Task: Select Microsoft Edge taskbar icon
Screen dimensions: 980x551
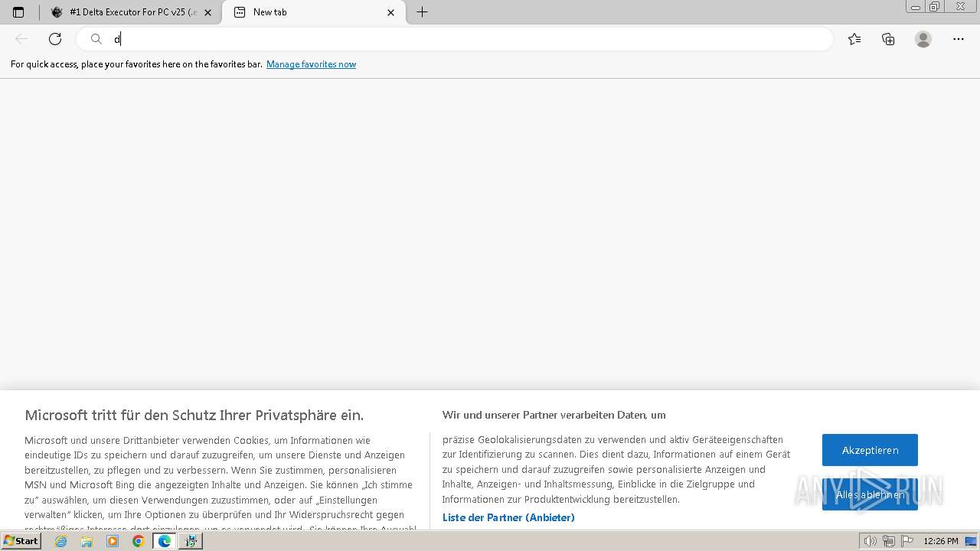Action: [x=165, y=541]
